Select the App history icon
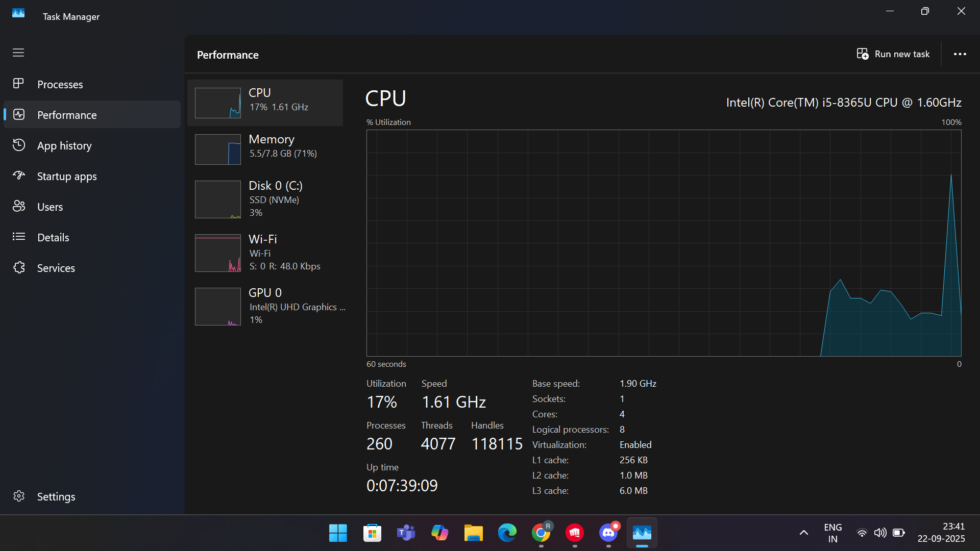 19,145
